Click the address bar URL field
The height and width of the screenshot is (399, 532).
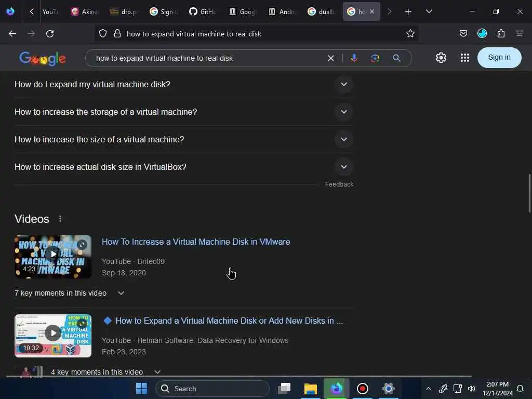click(x=258, y=34)
